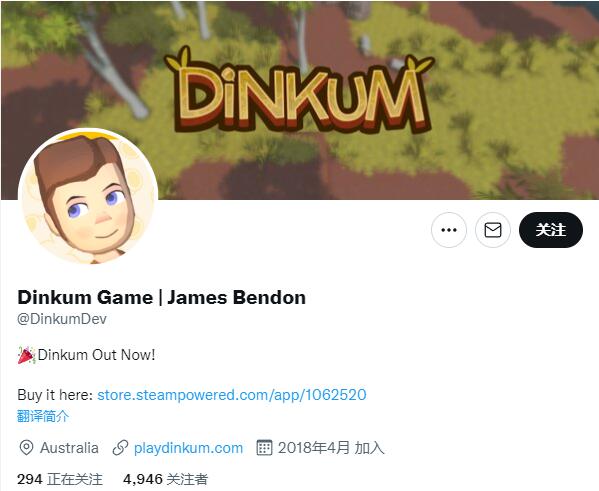The image size is (599, 491).
Task: Open the store.steampowered.com/app/1062520 link
Action: [x=232, y=395]
